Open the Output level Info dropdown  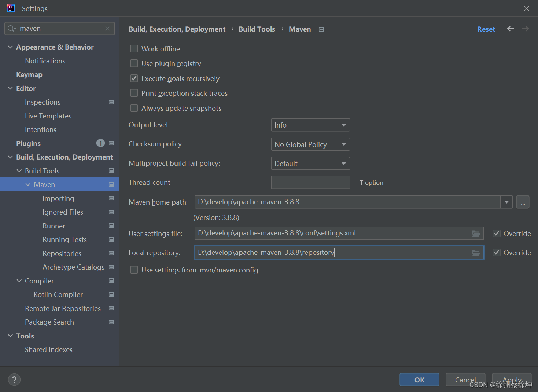pos(310,125)
